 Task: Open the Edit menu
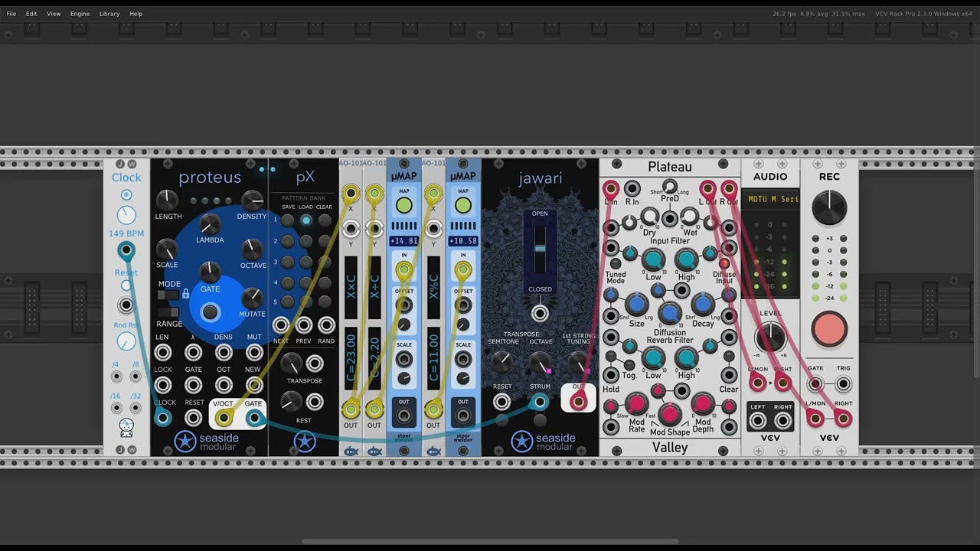[x=31, y=14]
